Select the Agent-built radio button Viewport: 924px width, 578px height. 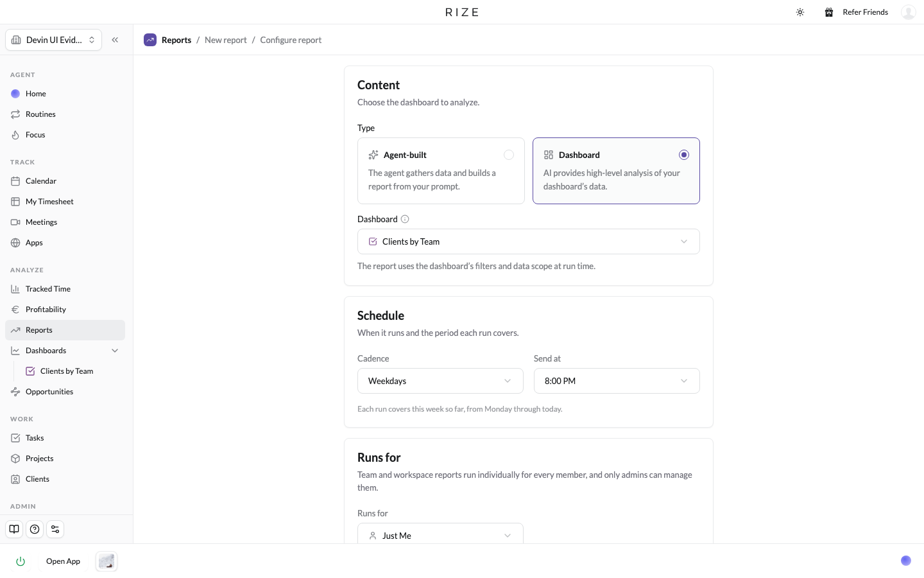(x=509, y=155)
